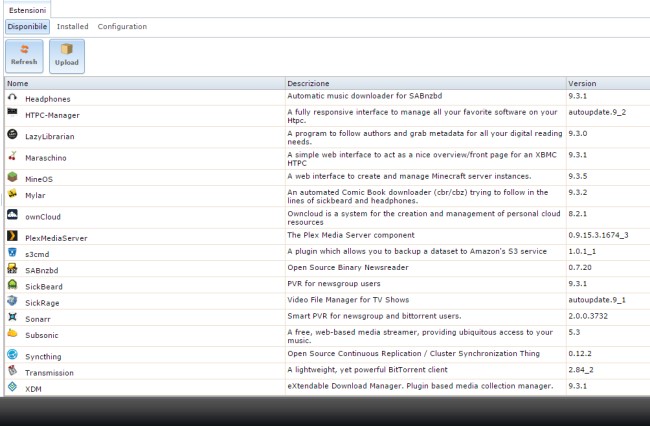This screenshot has width=650, height=426.
Task: Click SABnzbd version 0.7.20
Action: tap(580, 267)
